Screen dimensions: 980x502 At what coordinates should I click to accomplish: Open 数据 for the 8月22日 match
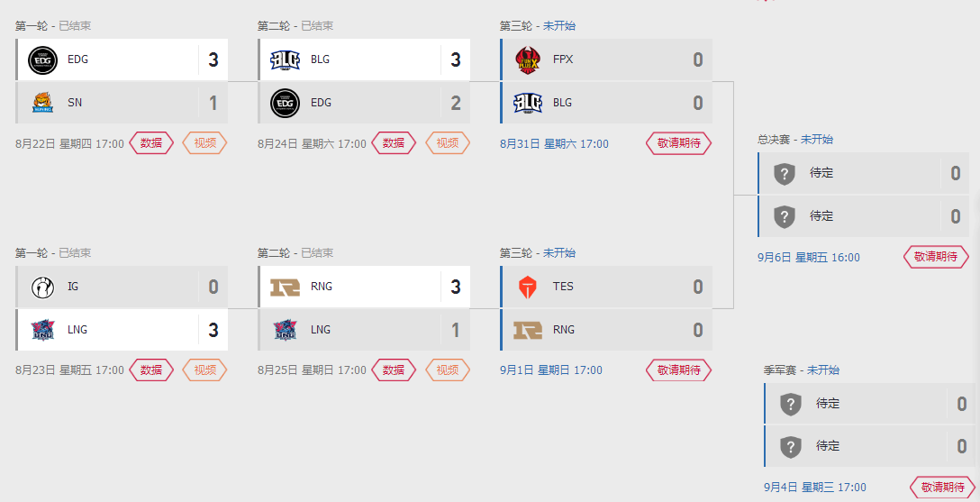[x=151, y=143]
